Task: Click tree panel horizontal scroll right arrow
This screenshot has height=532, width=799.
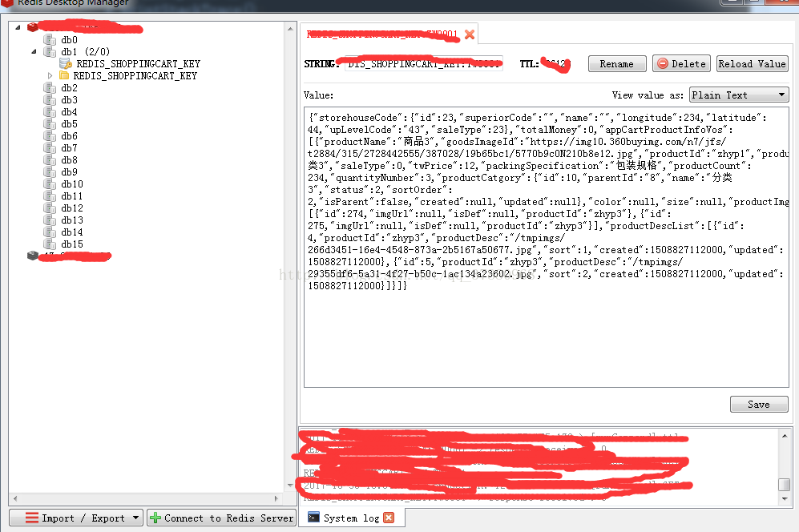Action: click(x=276, y=498)
